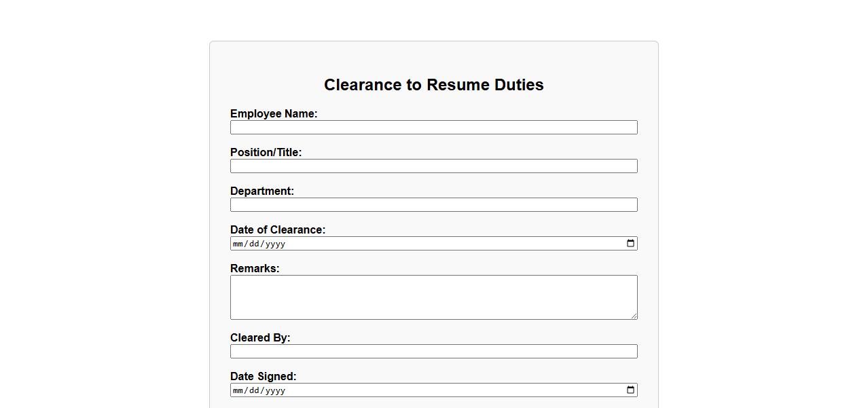Open the Date Signed calendar picker
The height and width of the screenshot is (408, 868).
tap(630, 390)
